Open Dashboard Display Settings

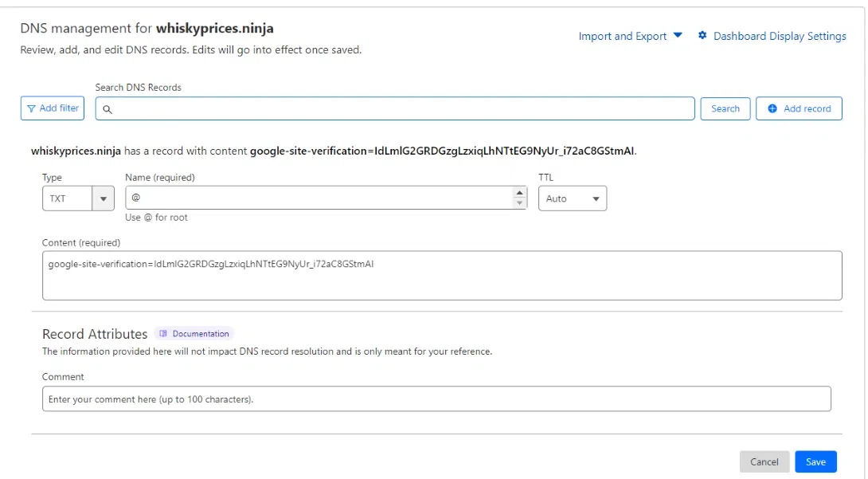point(779,36)
